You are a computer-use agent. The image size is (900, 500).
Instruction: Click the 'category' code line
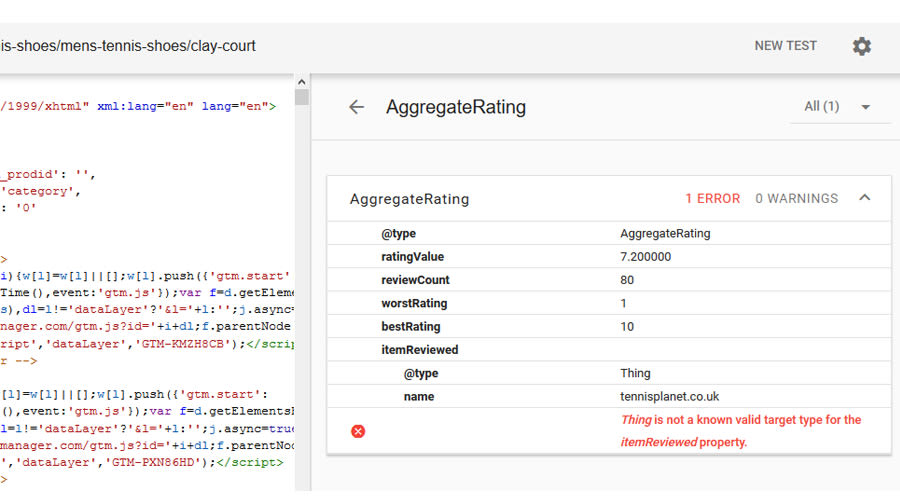coord(40,191)
